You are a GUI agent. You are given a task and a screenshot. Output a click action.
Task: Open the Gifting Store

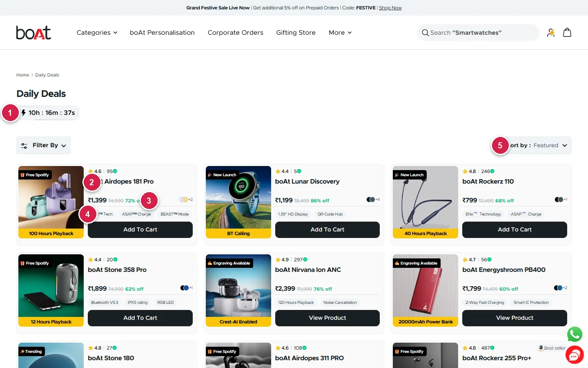296,33
